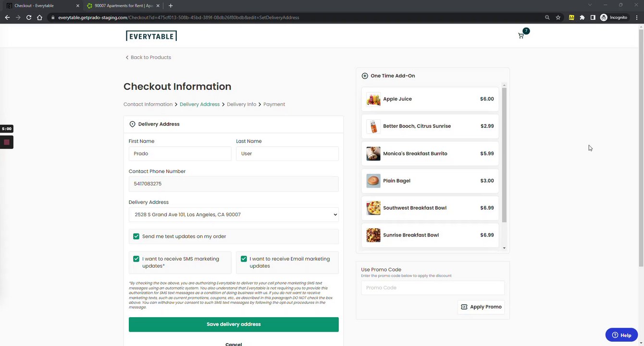
Task: Go to Contact Information step
Action: [x=148, y=104]
